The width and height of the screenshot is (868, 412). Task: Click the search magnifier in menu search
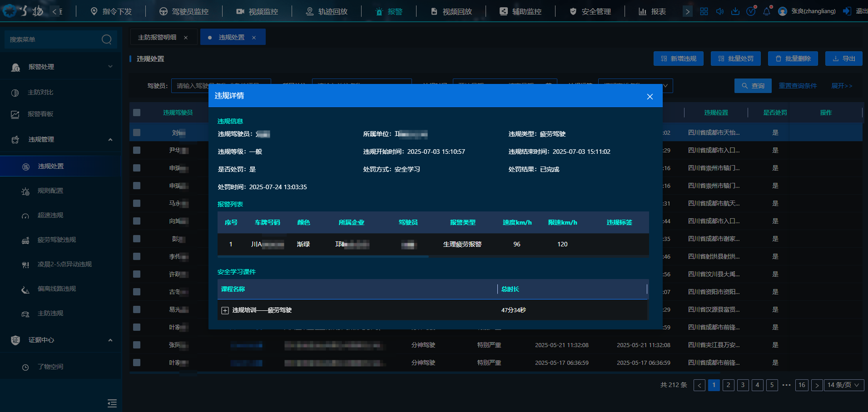[107, 39]
